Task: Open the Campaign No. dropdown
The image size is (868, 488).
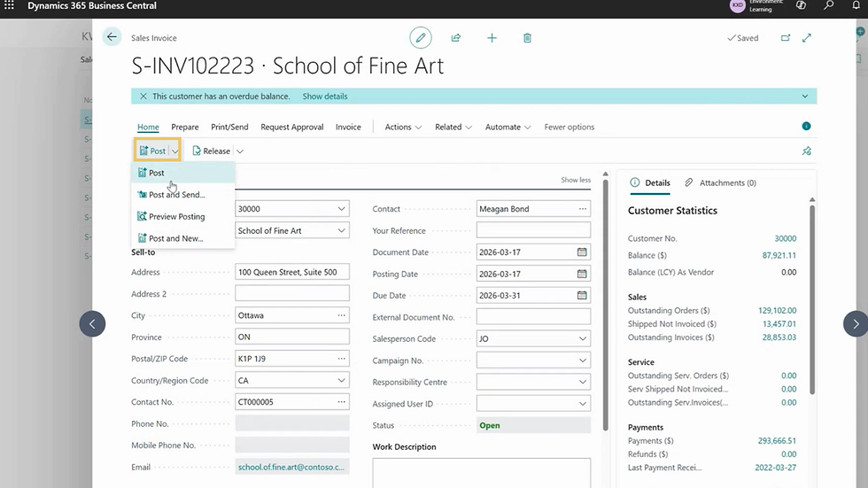Action: 583,360
